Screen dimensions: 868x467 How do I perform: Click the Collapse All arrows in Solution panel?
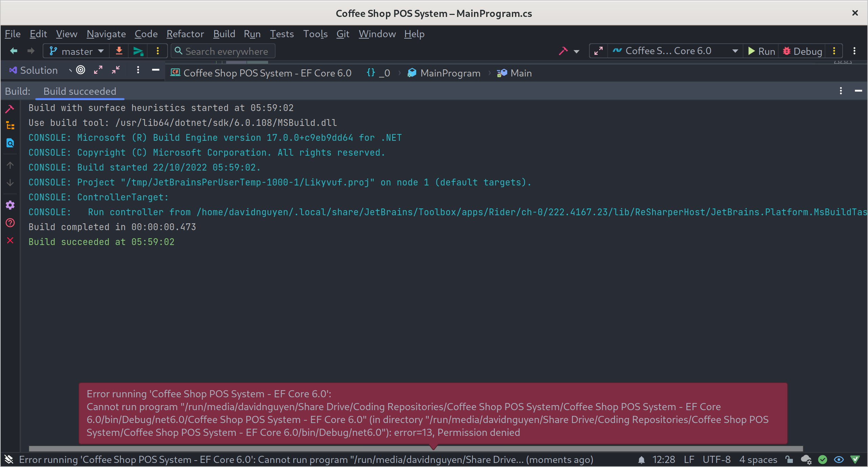[x=116, y=70]
